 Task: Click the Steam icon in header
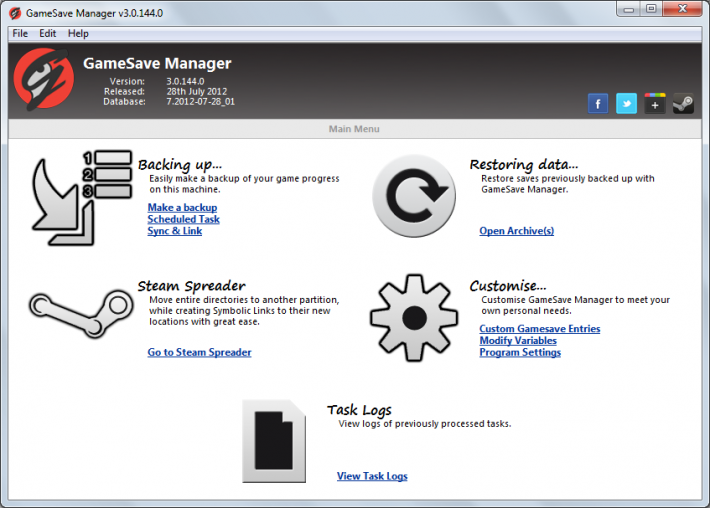[x=683, y=104]
